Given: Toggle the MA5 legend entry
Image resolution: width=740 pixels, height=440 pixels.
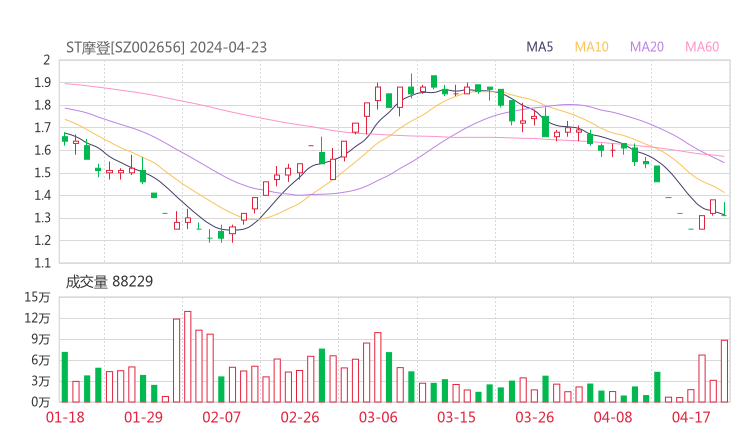Looking at the screenshot, I should tap(539, 47).
